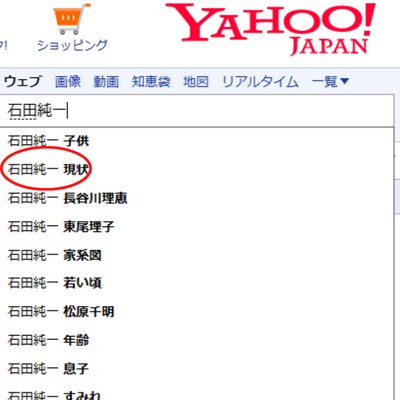
Task: Open the ショッピング link
Action: click(72, 45)
